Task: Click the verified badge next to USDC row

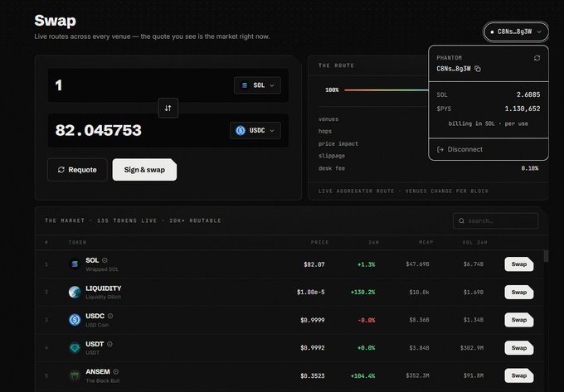Action: click(110, 316)
